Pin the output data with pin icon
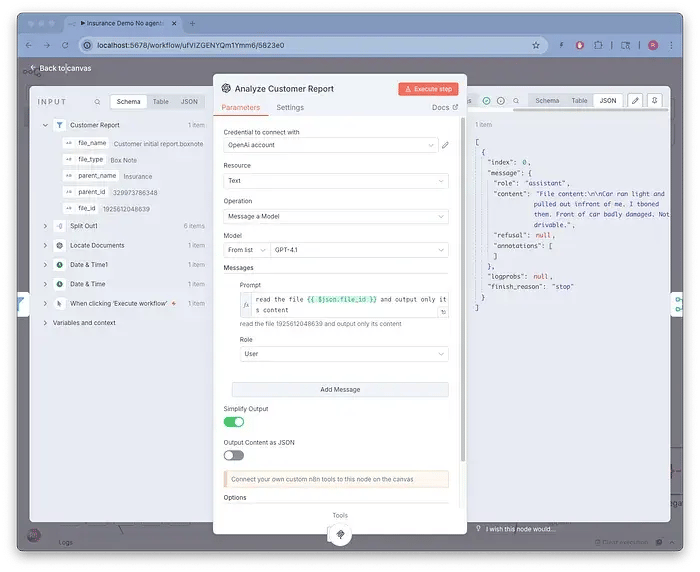This screenshot has height=572, width=700. click(x=654, y=101)
